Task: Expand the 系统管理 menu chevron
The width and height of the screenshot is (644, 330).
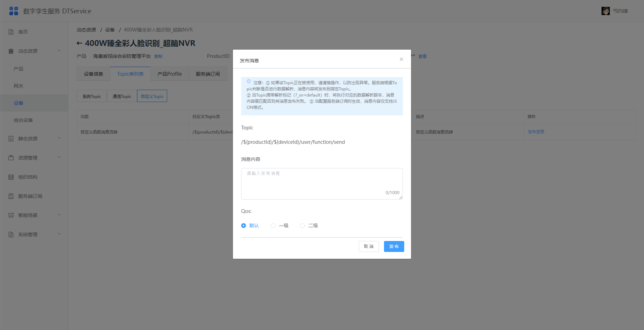Action: 59,234
